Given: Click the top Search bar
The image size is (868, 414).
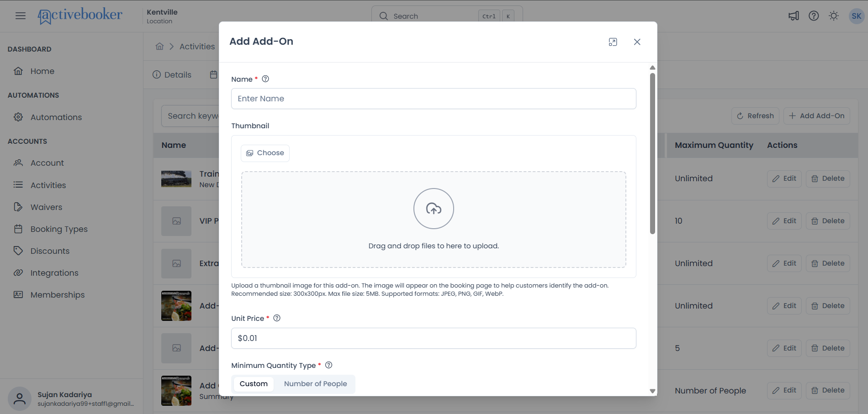Looking at the screenshot, I should pyautogui.click(x=447, y=16).
